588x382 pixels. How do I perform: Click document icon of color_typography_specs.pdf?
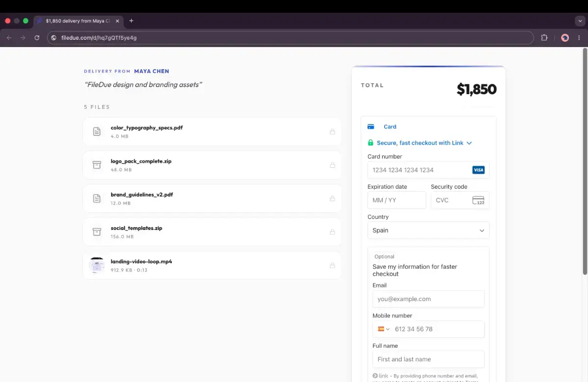[x=97, y=131]
